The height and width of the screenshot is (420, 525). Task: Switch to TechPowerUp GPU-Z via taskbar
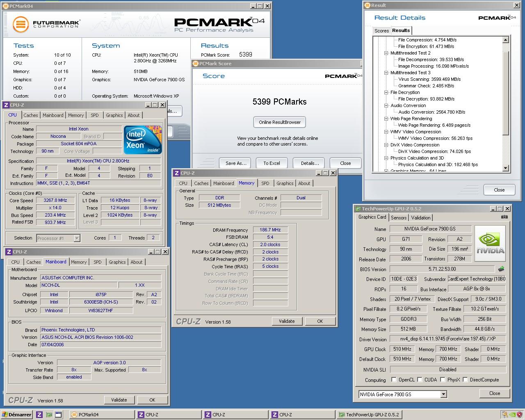pos(369,415)
